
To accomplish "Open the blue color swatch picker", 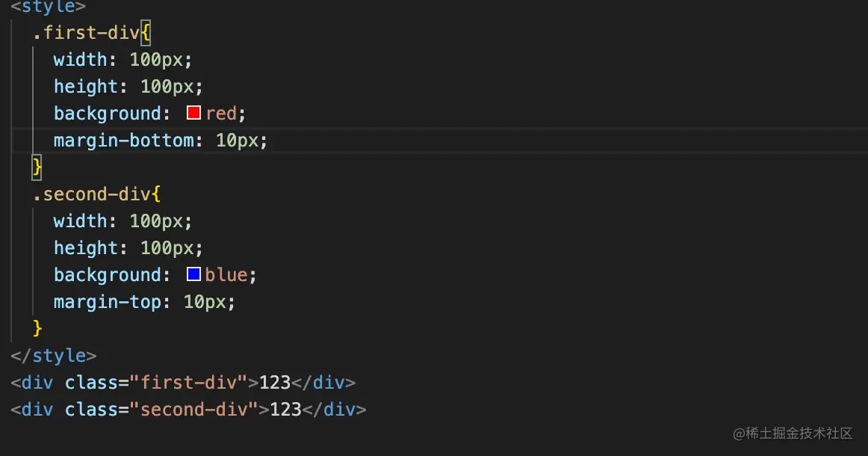I will 193,274.
